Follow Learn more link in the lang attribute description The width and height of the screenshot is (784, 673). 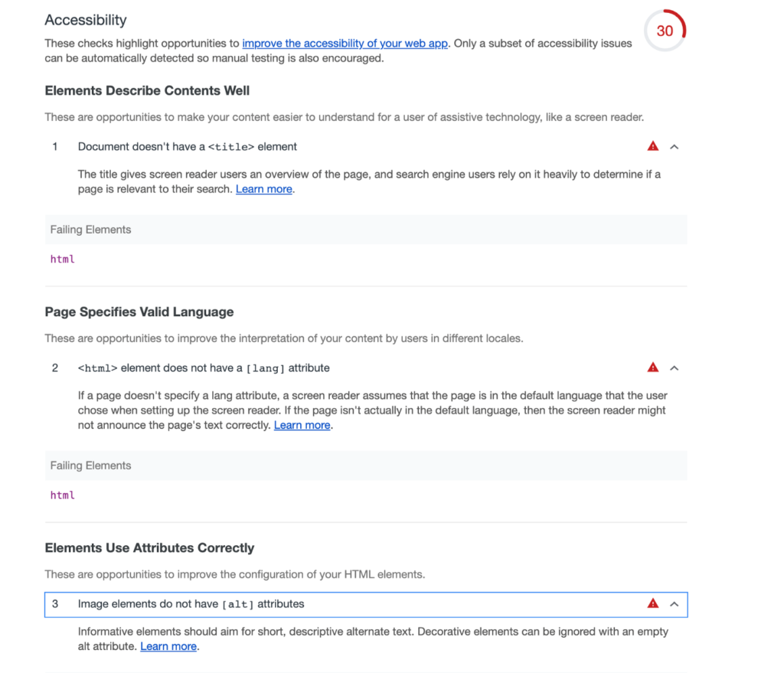pyautogui.click(x=302, y=425)
